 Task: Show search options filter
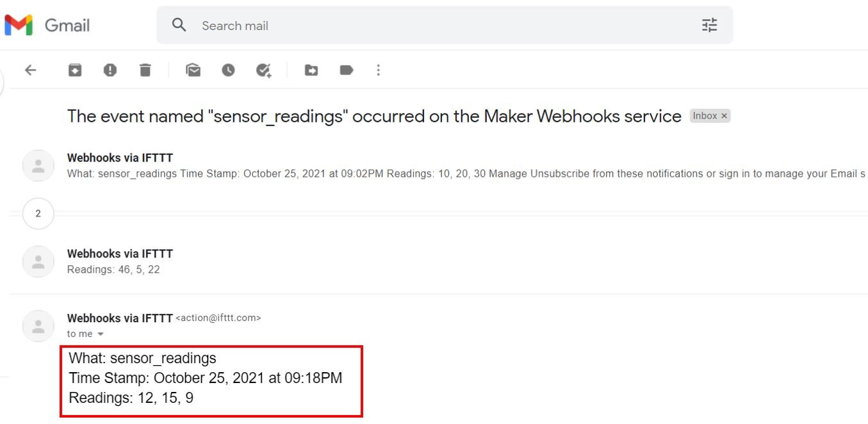pyautogui.click(x=709, y=25)
